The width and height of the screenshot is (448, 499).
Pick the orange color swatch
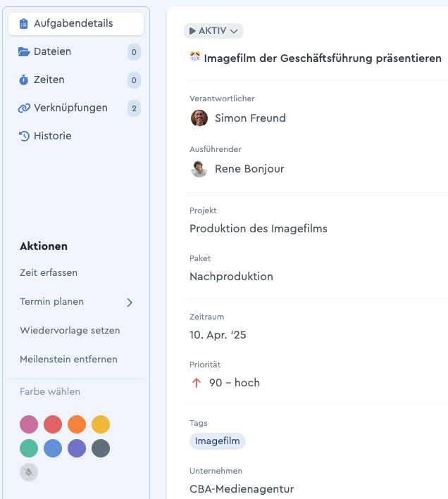(77, 424)
